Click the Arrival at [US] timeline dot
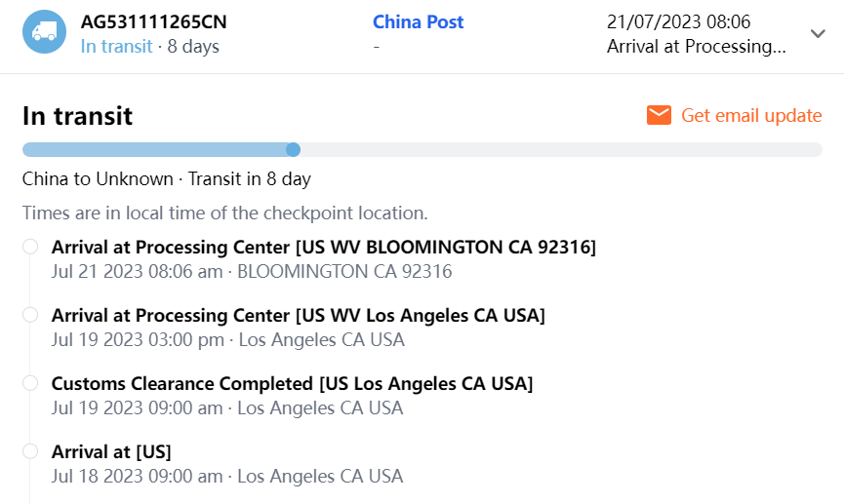The height and width of the screenshot is (504, 844). point(30,451)
